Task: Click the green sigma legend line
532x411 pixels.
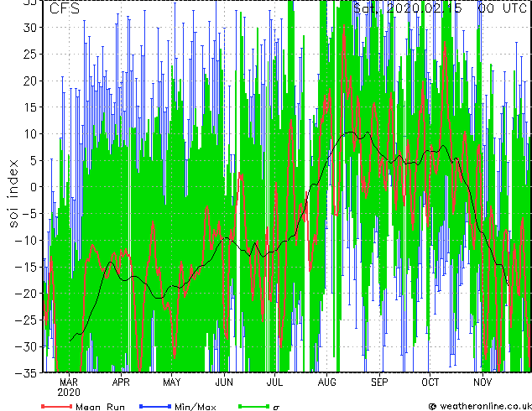Action: tap(254, 406)
